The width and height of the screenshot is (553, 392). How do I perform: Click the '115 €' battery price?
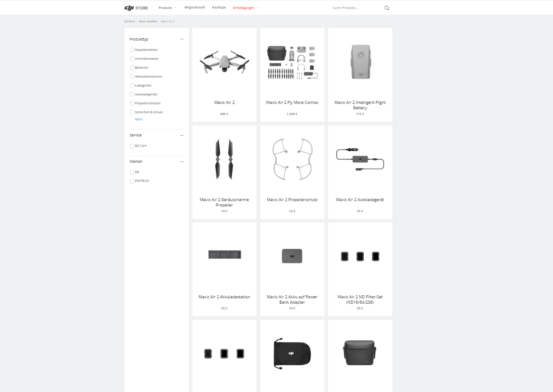point(360,114)
